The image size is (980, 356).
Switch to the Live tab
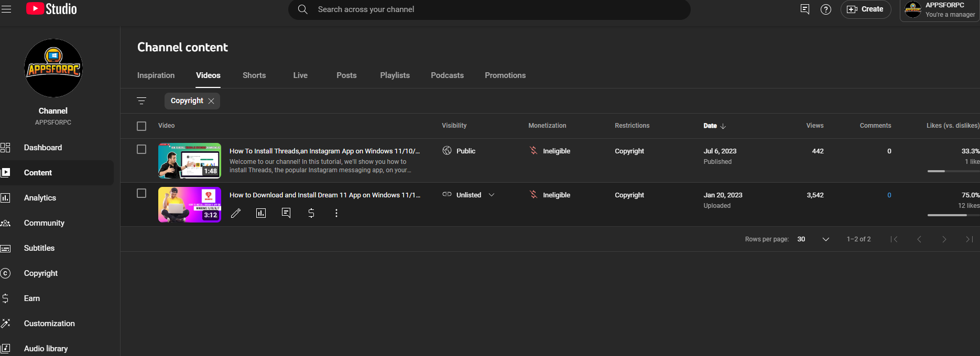coord(300,75)
